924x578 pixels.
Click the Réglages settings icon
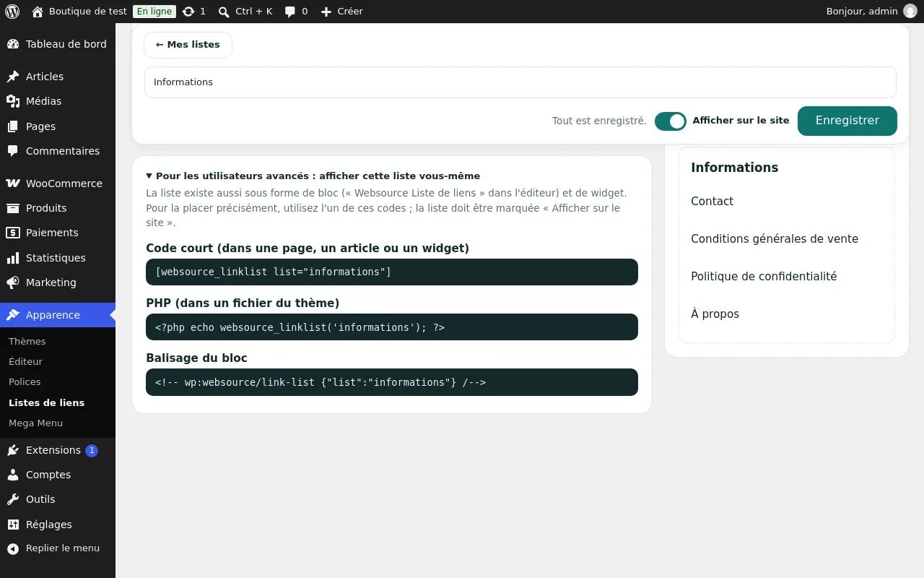pos(13,525)
